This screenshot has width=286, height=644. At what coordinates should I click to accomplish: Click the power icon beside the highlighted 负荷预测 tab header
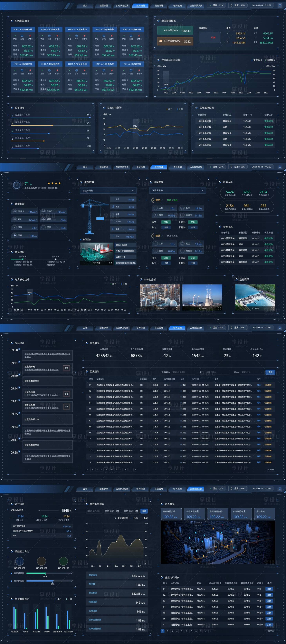pos(280,5)
